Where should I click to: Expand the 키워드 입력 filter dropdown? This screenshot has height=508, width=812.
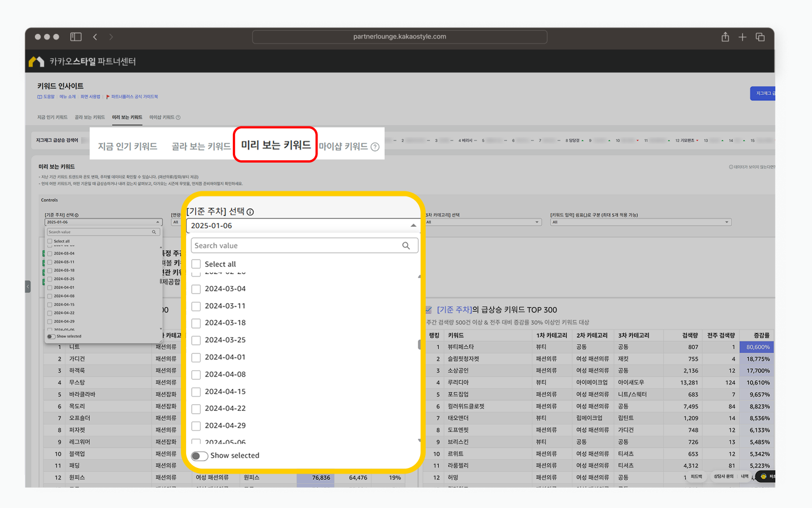pyautogui.click(x=640, y=222)
